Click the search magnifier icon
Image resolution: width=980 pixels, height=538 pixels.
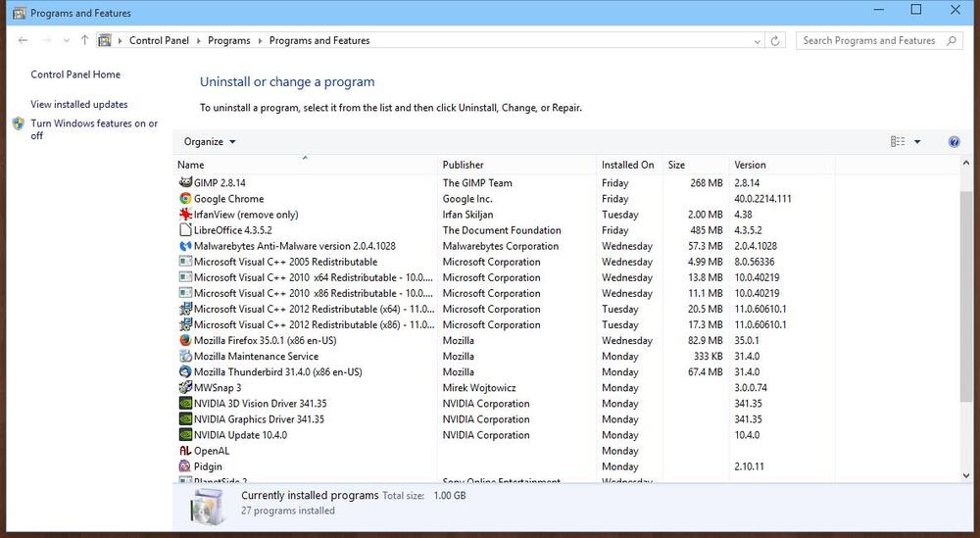coord(952,40)
